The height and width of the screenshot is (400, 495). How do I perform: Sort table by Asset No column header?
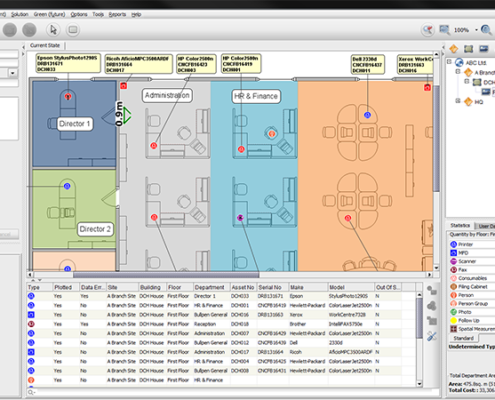pyautogui.click(x=243, y=287)
